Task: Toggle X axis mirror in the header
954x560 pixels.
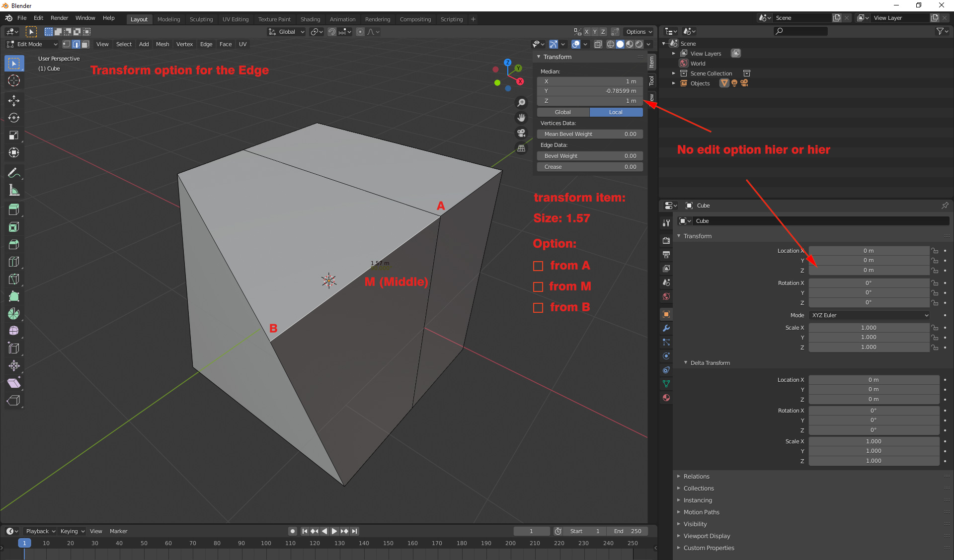Action: pyautogui.click(x=587, y=31)
